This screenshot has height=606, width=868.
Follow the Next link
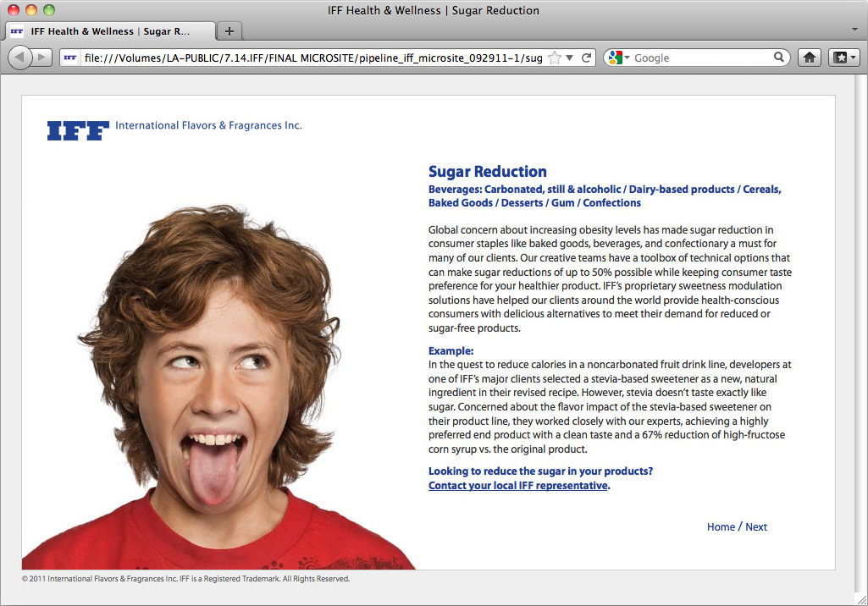point(756,526)
